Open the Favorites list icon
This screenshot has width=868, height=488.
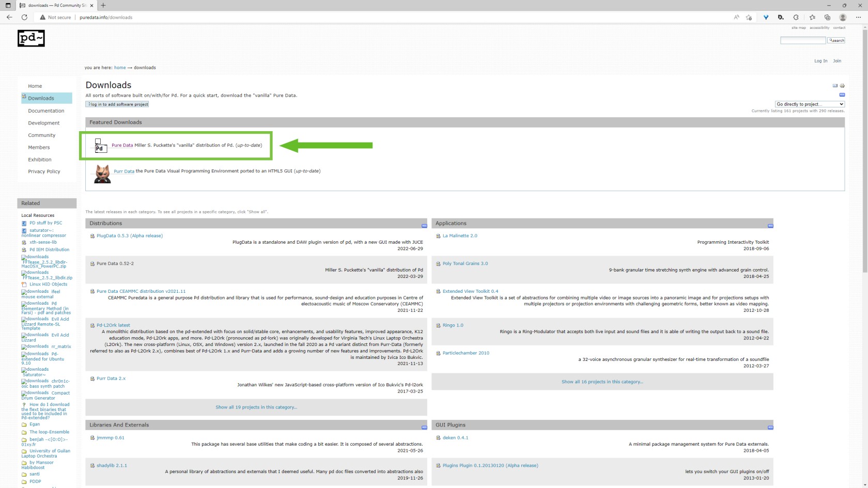tap(812, 17)
